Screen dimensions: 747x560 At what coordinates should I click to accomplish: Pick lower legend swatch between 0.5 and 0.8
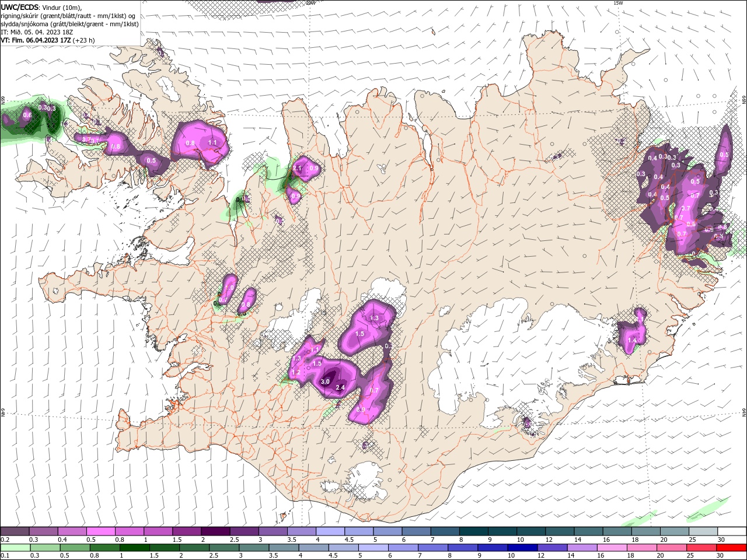[x=75, y=548]
